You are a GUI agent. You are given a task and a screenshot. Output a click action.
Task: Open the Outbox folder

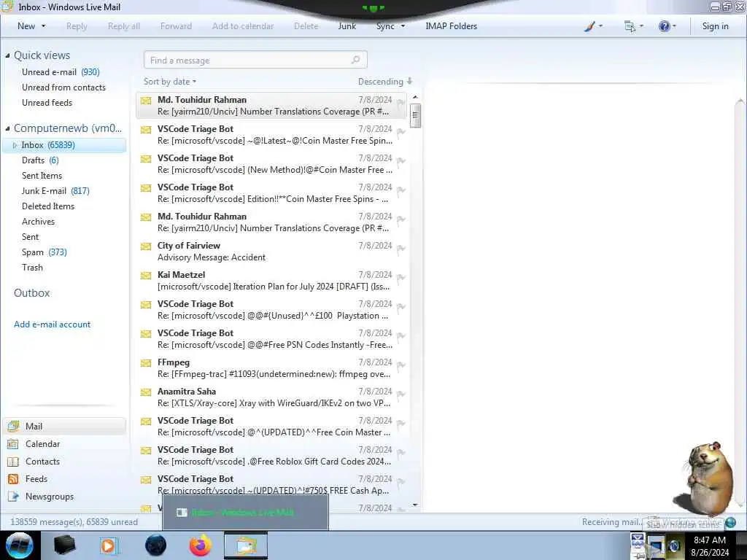point(32,293)
